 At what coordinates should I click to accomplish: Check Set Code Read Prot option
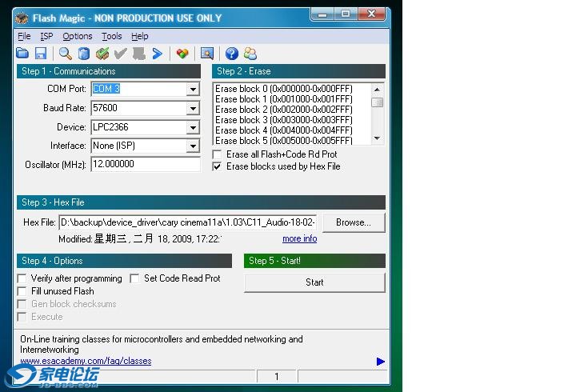[135, 278]
